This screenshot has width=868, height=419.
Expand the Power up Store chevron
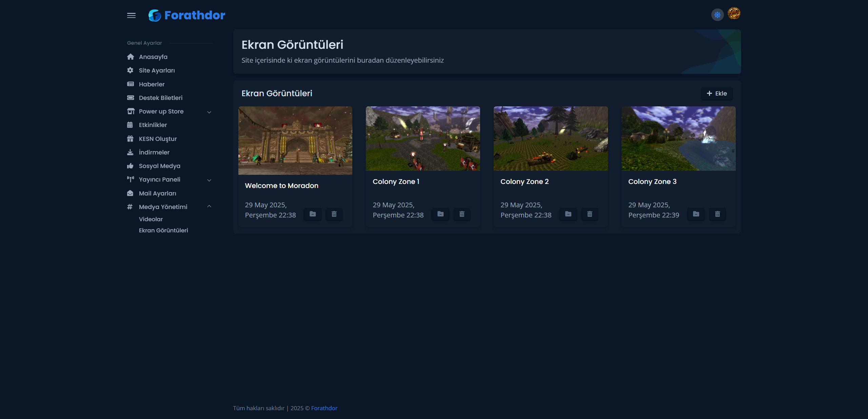pos(209,112)
